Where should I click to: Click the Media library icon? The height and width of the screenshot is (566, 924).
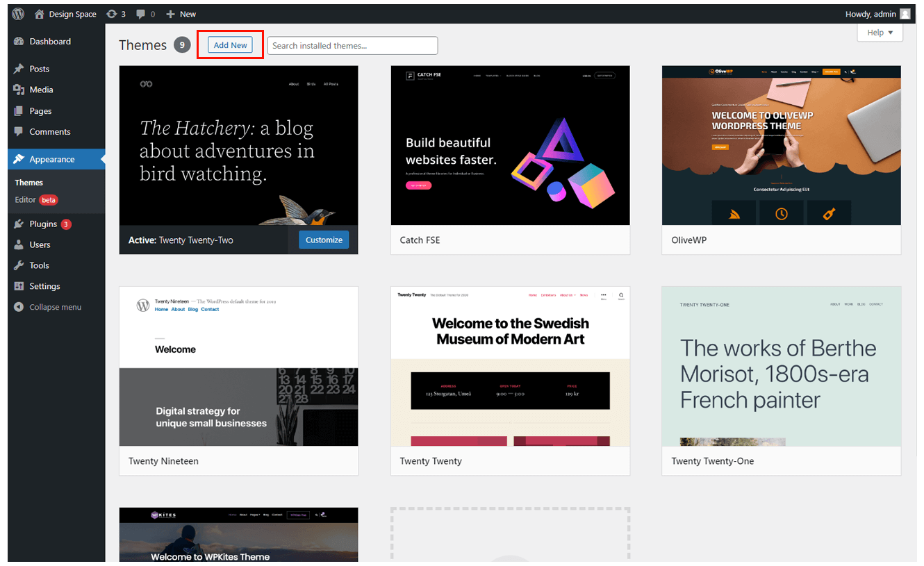pyautogui.click(x=19, y=90)
